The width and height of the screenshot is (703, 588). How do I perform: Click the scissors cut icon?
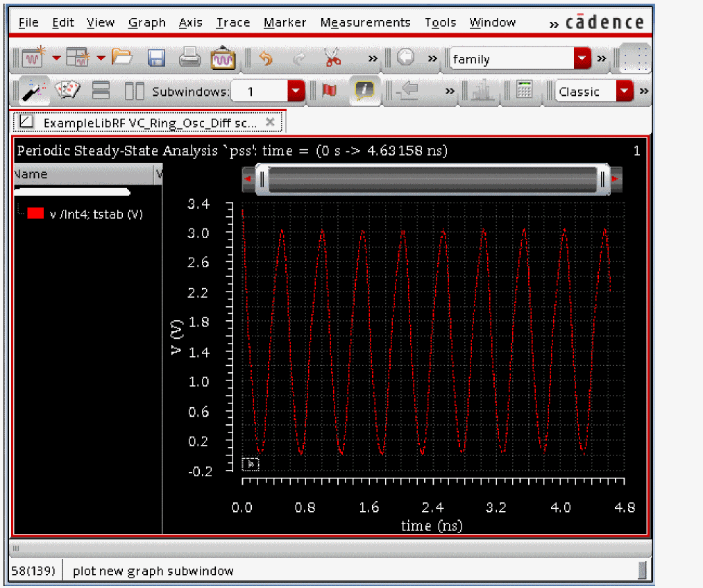click(333, 59)
